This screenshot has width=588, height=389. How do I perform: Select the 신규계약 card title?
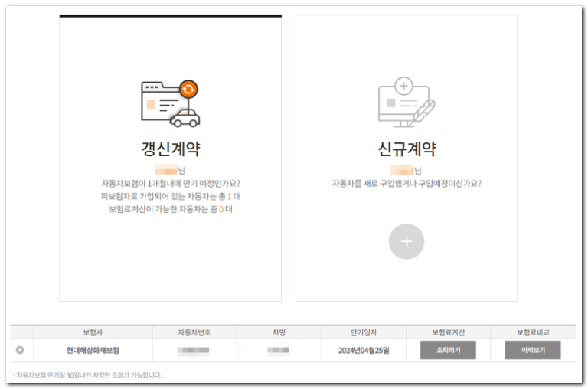click(x=407, y=149)
